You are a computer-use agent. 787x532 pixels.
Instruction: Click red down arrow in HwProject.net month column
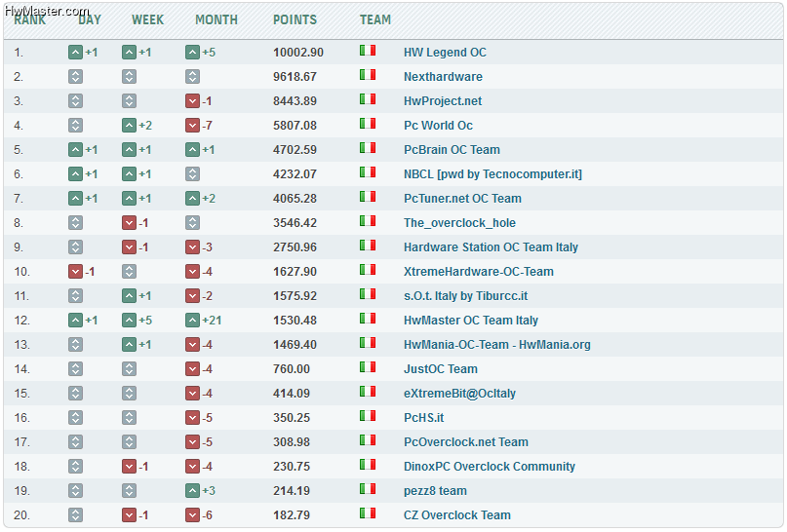pos(192,100)
